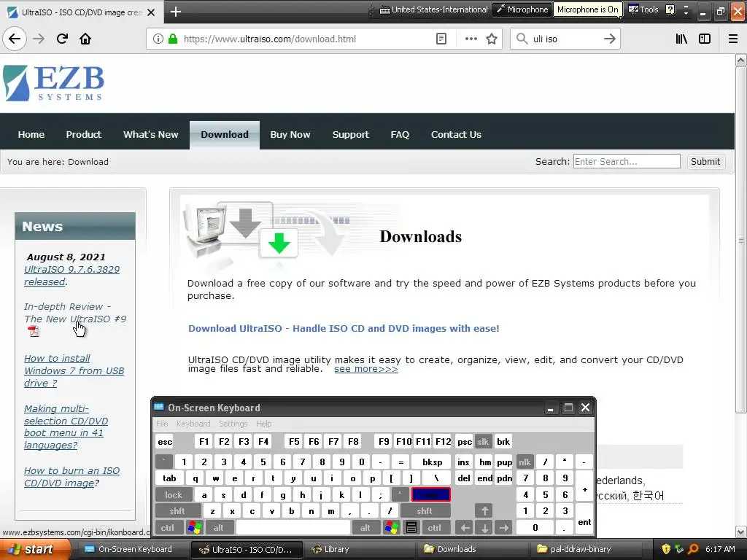The image size is (747, 560).
Task: Open How to install Windows 7 from USB link
Action: tap(74, 371)
